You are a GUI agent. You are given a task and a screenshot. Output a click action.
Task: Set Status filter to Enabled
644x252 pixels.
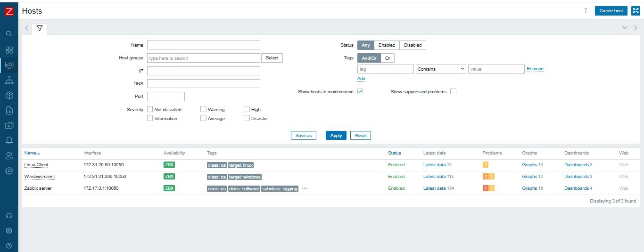click(x=387, y=45)
